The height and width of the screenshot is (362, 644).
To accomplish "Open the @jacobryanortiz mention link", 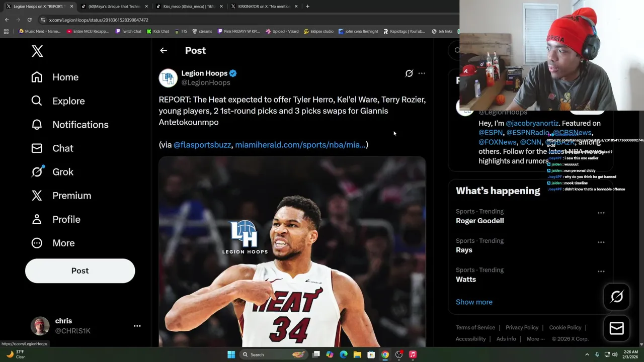I will click(532, 123).
